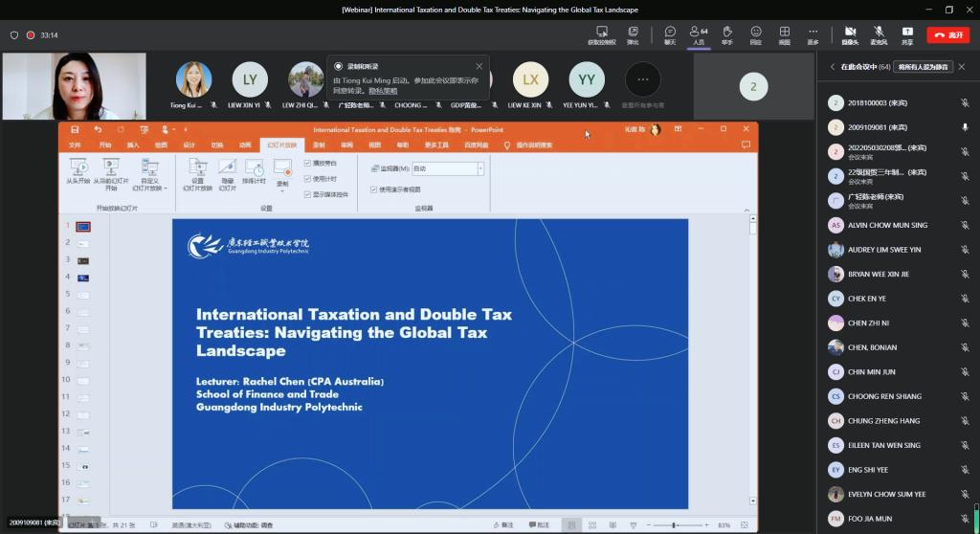Click the share screen (共享) icon

[x=907, y=34]
